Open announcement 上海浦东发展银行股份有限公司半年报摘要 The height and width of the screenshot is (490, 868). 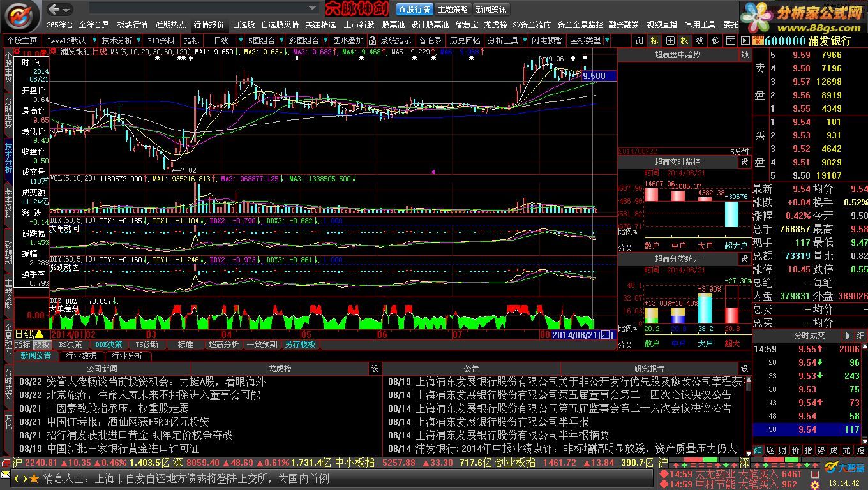(512, 435)
